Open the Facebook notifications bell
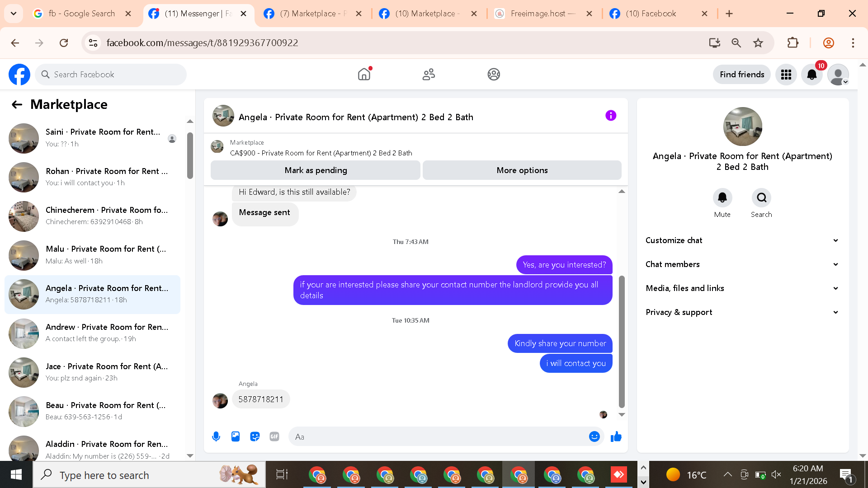This screenshot has width=868, height=488. (x=812, y=75)
